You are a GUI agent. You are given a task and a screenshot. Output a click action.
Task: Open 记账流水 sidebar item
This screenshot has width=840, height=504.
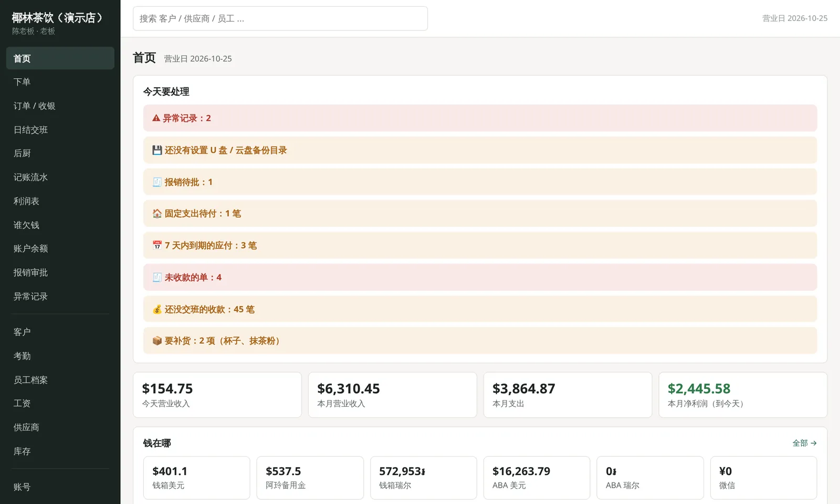60,177
